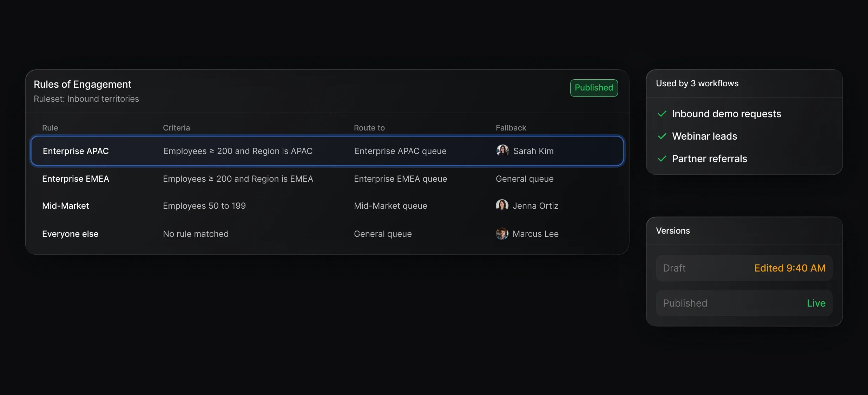Click 'Used by 3 workflows' heading
This screenshot has width=868, height=395.
click(697, 83)
